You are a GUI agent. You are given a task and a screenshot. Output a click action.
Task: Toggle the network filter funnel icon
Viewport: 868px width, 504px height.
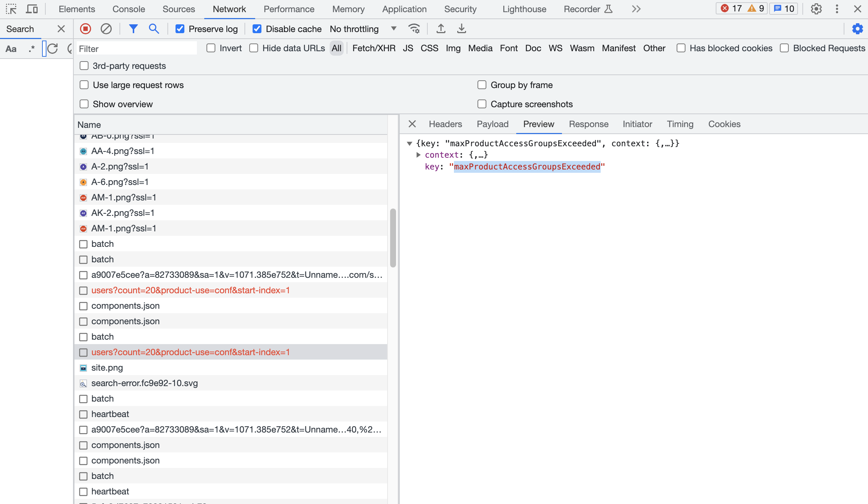133,29
